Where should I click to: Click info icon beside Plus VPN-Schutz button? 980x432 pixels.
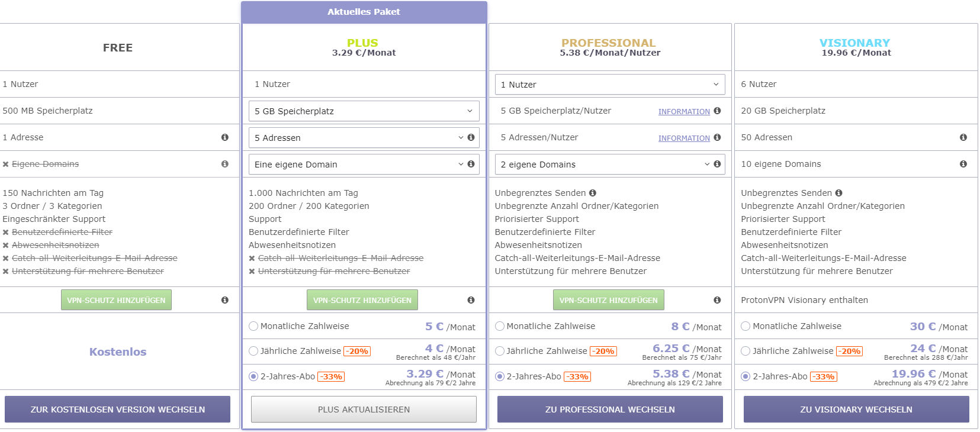pos(471,300)
